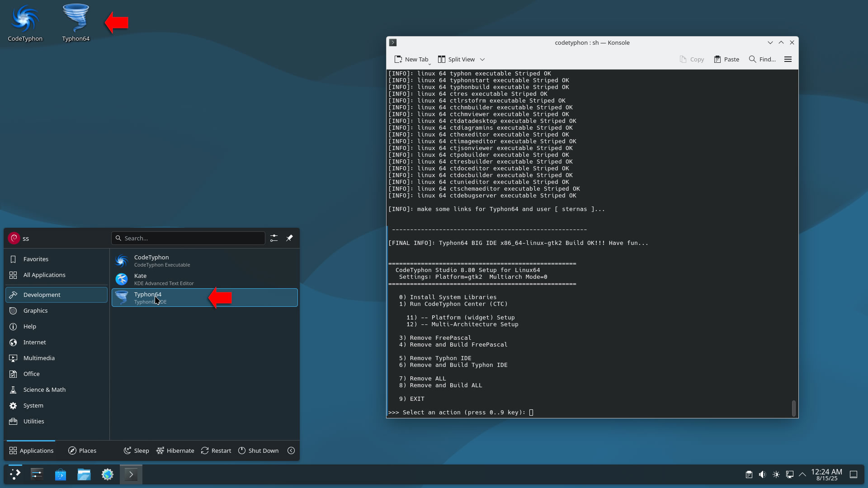Image resolution: width=868 pixels, height=488 pixels.
Task: Open the Typhon64 desktop icon
Action: click(76, 23)
